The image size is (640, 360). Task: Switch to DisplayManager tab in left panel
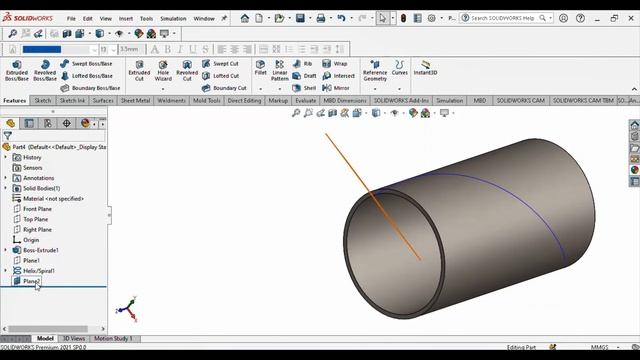[x=85, y=123]
